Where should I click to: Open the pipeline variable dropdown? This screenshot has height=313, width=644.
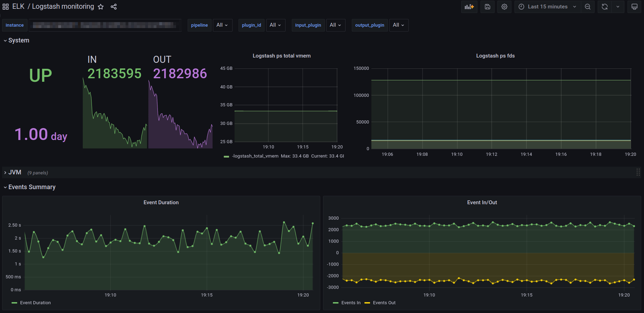point(222,25)
